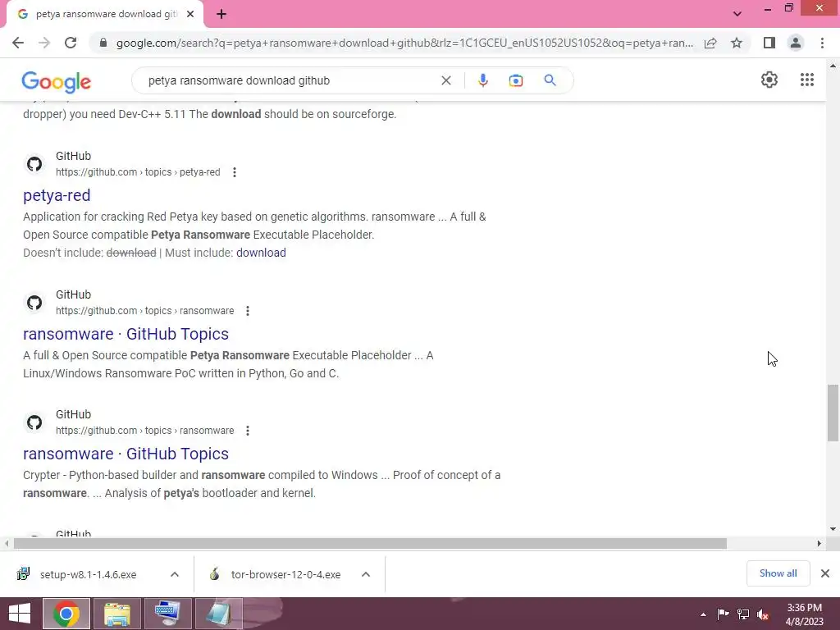Show hidden system tray icons

point(703,614)
